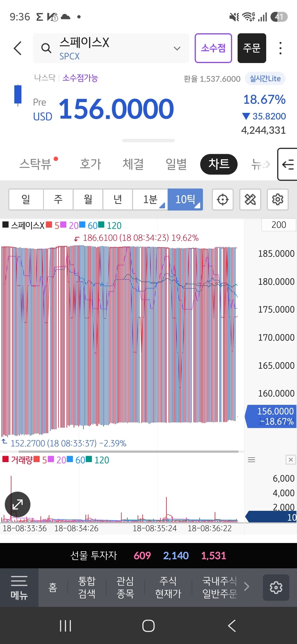Switch to the 뉴스 tab
Viewport: 297px width, 644px height.
[x=260, y=164]
